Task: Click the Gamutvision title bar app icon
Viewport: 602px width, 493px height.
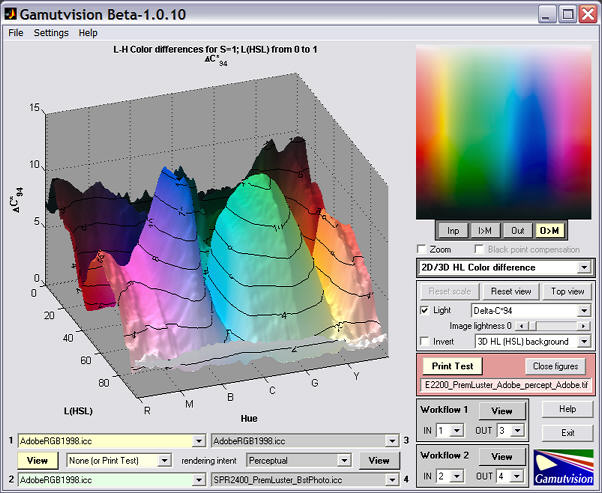Action: (10, 14)
